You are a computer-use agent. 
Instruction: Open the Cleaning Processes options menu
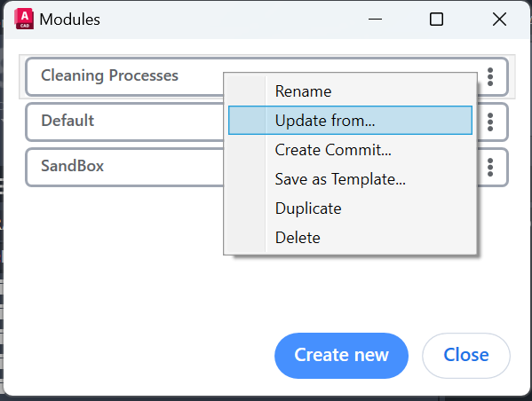(490, 76)
